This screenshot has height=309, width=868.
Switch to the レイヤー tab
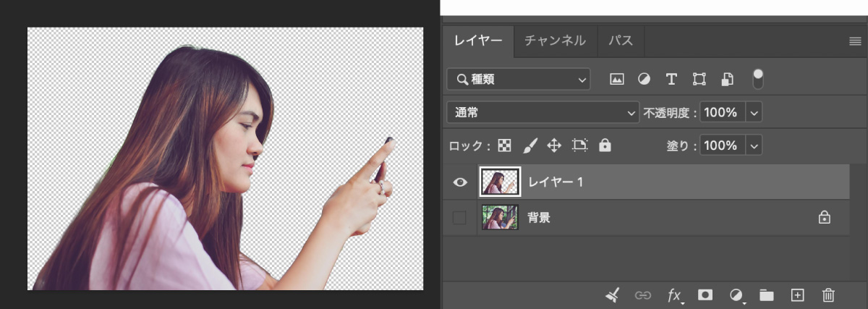click(477, 41)
